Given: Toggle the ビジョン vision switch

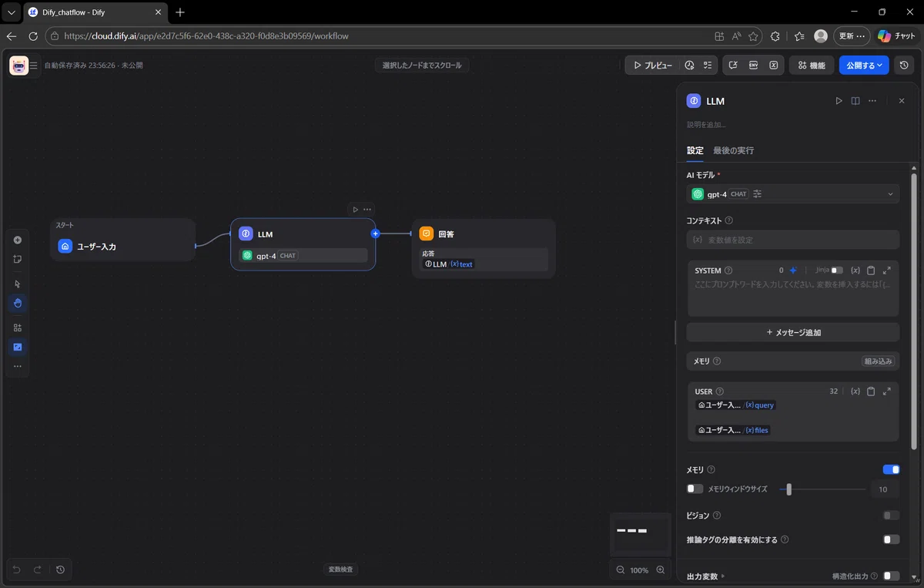Looking at the screenshot, I should (891, 516).
